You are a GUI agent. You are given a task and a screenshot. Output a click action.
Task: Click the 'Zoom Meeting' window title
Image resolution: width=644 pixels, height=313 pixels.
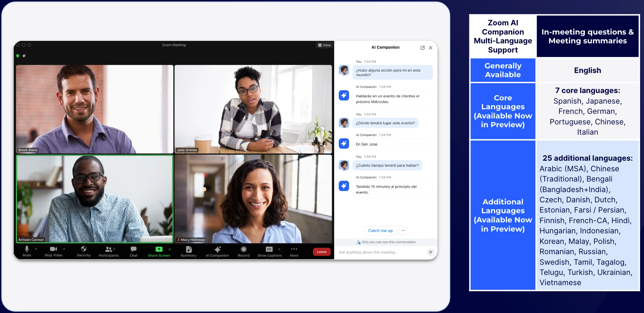click(x=174, y=45)
